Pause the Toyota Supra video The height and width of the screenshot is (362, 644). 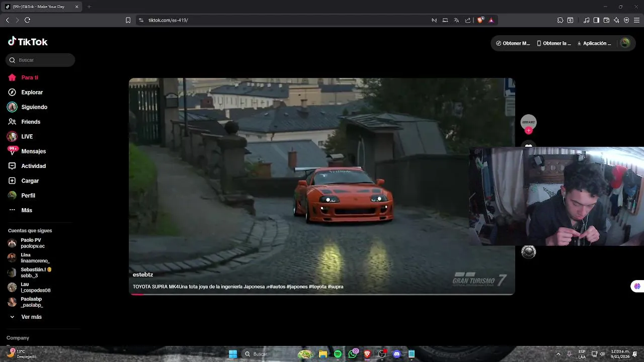point(322,186)
